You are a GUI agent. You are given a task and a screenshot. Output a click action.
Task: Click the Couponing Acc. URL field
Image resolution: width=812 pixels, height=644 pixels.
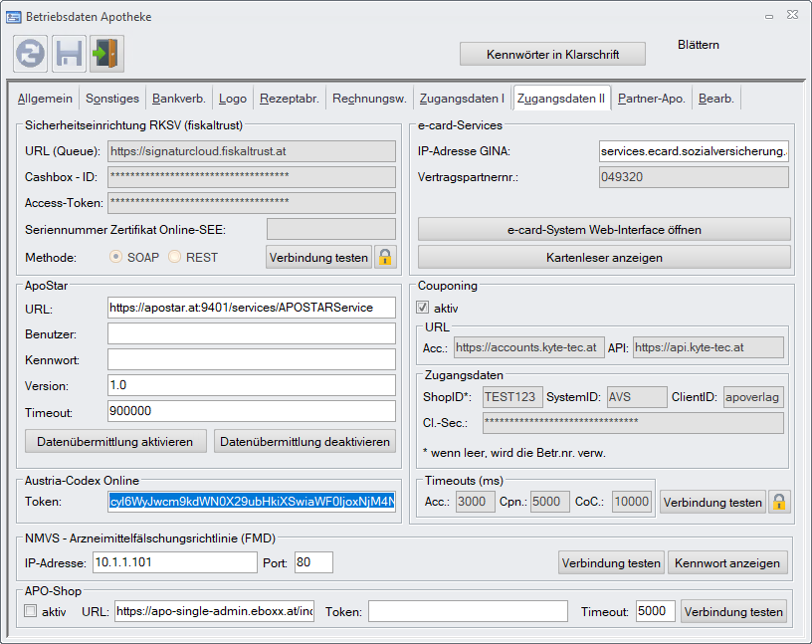(529, 347)
